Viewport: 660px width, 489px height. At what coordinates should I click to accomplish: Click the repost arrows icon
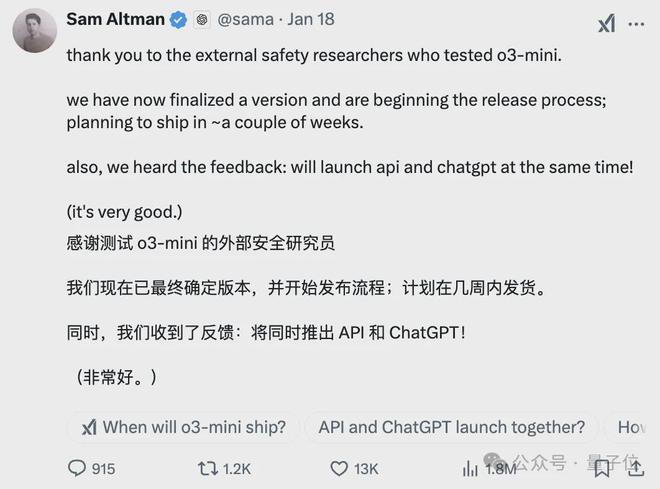208,468
